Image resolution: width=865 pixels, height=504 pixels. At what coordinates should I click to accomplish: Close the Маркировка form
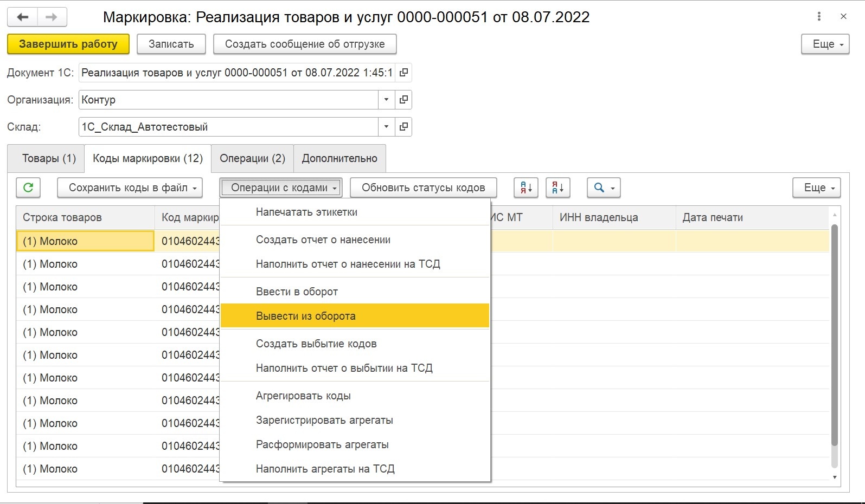click(843, 17)
